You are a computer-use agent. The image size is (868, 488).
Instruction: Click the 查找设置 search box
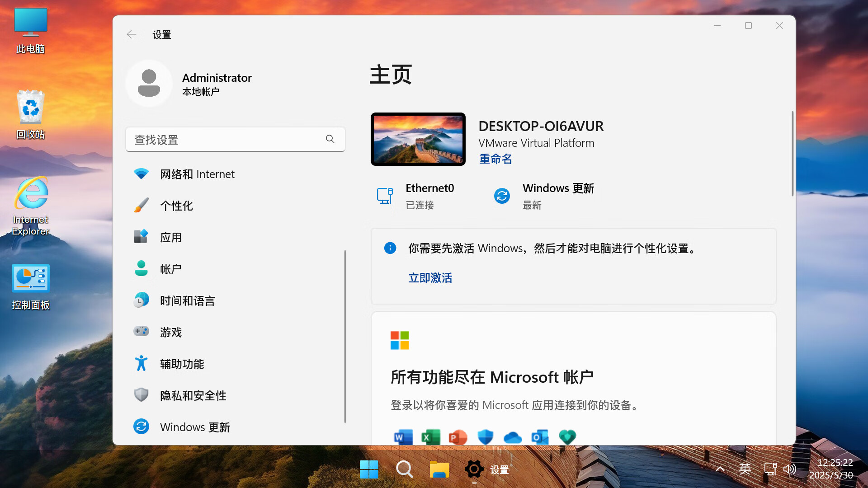(x=235, y=139)
